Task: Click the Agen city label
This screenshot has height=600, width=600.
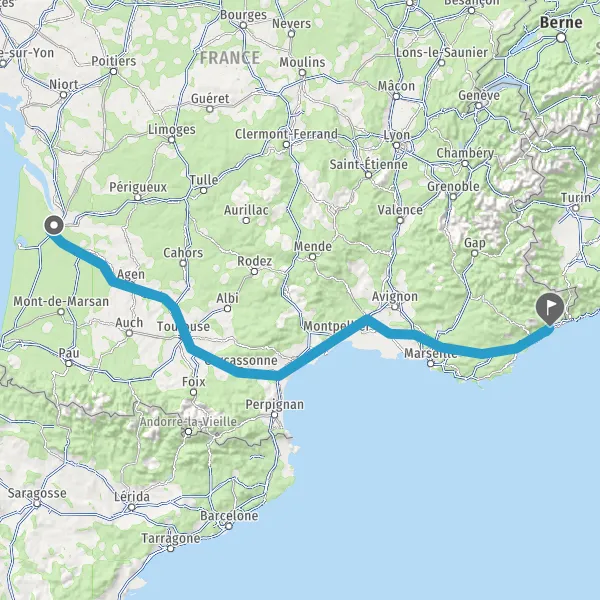Action: 131,274
